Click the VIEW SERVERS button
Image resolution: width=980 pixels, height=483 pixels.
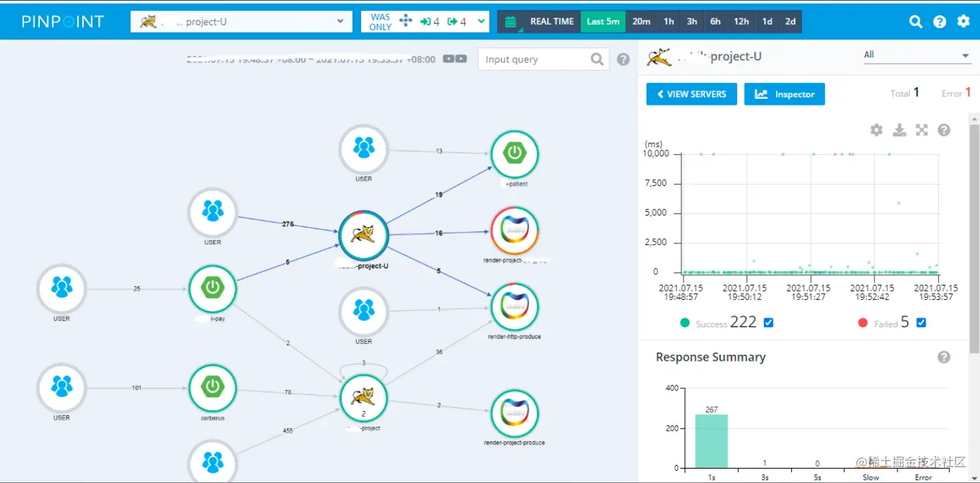point(692,94)
